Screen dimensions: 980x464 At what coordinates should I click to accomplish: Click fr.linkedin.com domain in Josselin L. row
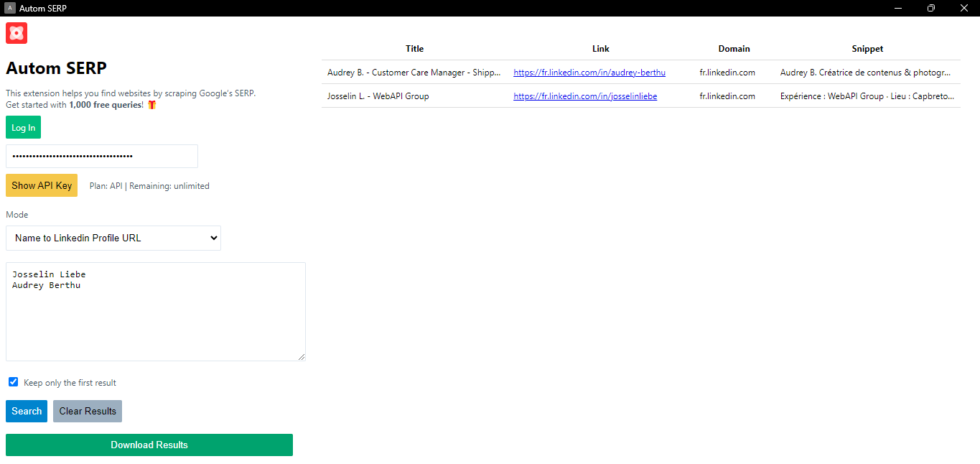click(x=727, y=96)
